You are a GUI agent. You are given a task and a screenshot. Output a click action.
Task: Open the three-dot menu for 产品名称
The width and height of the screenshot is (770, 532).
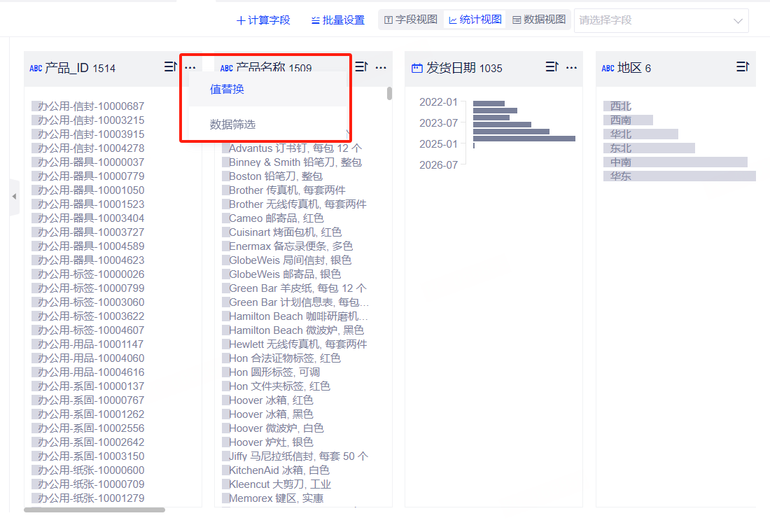point(381,67)
